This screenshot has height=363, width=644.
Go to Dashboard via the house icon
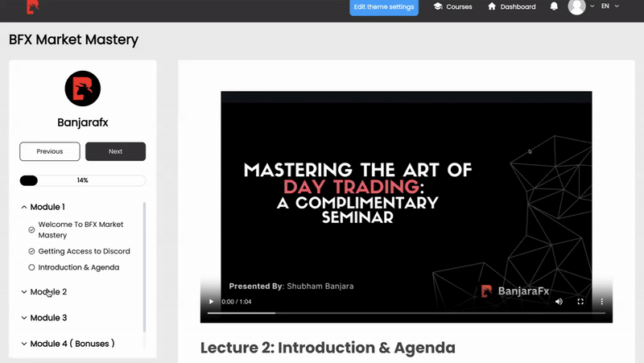click(x=492, y=6)
